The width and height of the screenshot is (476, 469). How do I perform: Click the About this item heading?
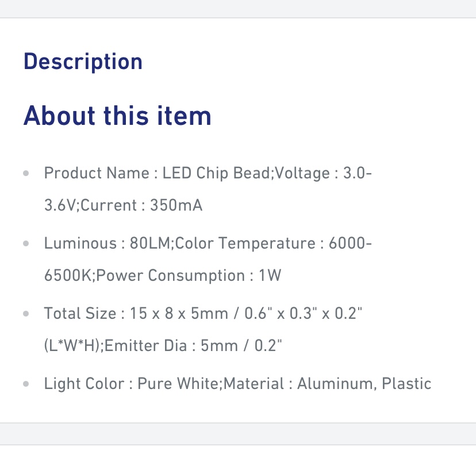pyautogui.click(x=117, y=116)
